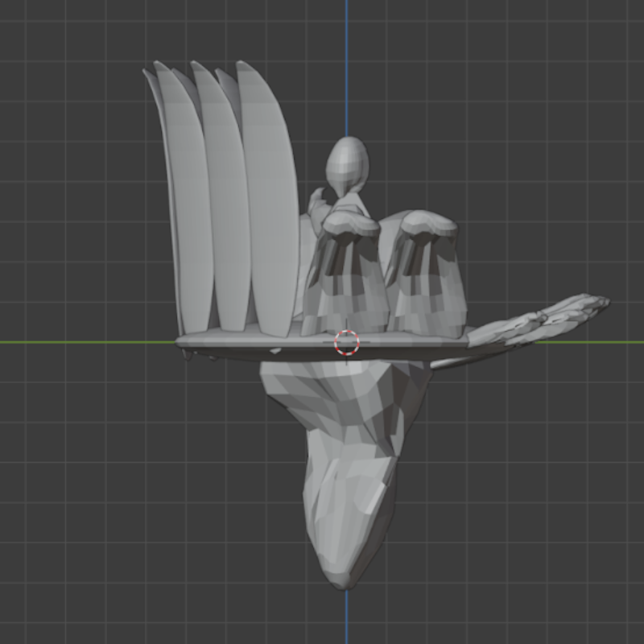Click the flat disc platform's left edge
Image resolution: width=644 pixels, height=644 pixels.
[x=184, y=341]
